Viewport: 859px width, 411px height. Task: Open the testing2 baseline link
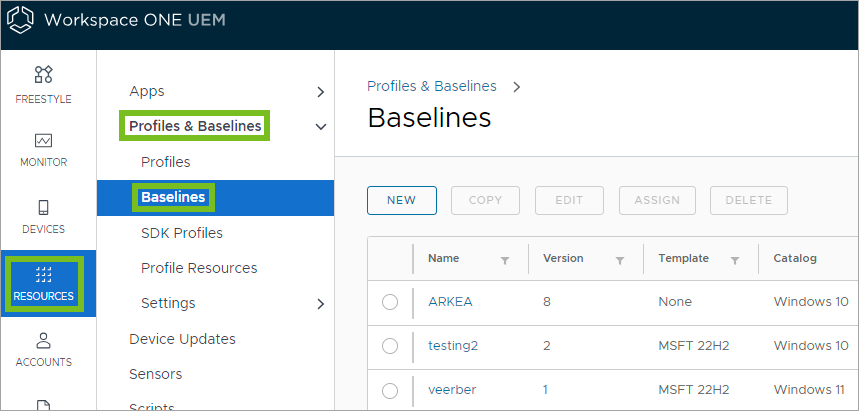coord(453,346)
